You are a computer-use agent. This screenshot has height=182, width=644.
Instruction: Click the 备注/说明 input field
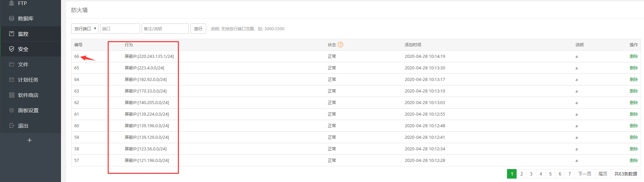tap(165, 29)
